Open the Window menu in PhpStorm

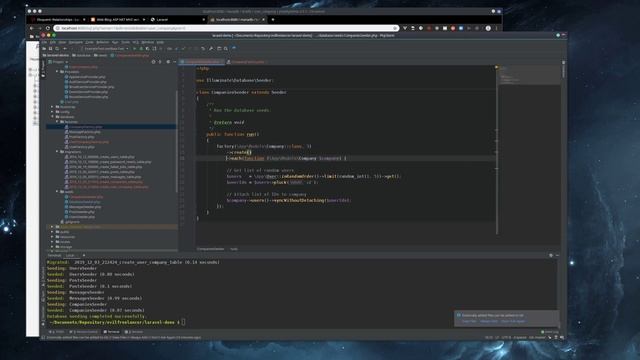pos(148,42)
